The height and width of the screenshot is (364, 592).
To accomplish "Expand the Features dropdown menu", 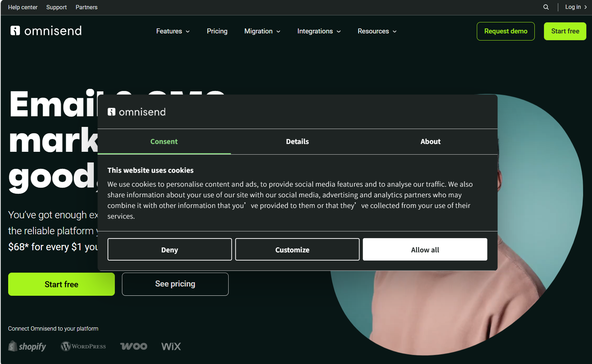I will (173, 31).
